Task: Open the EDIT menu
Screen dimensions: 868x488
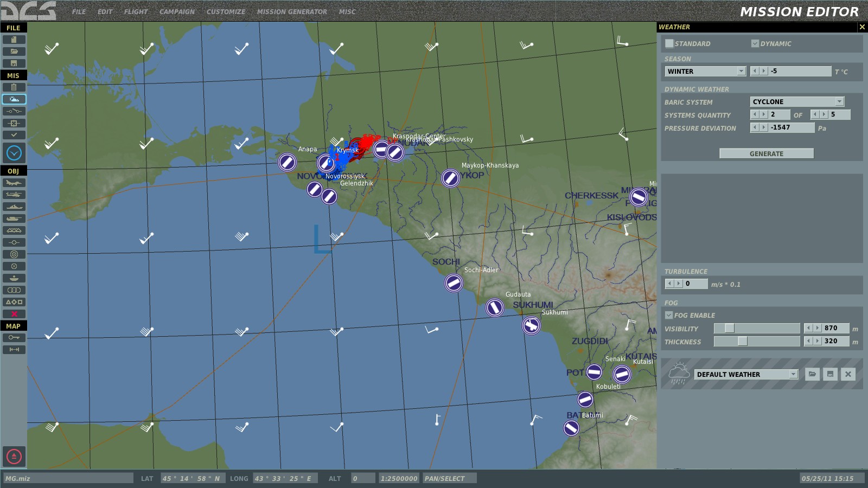Action: [x=105, y=11]
